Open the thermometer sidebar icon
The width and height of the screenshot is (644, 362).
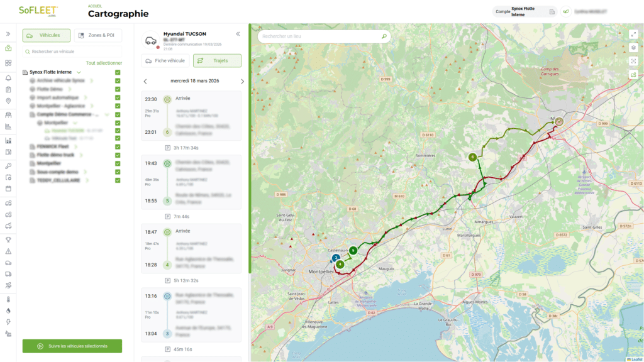(8, 300)
